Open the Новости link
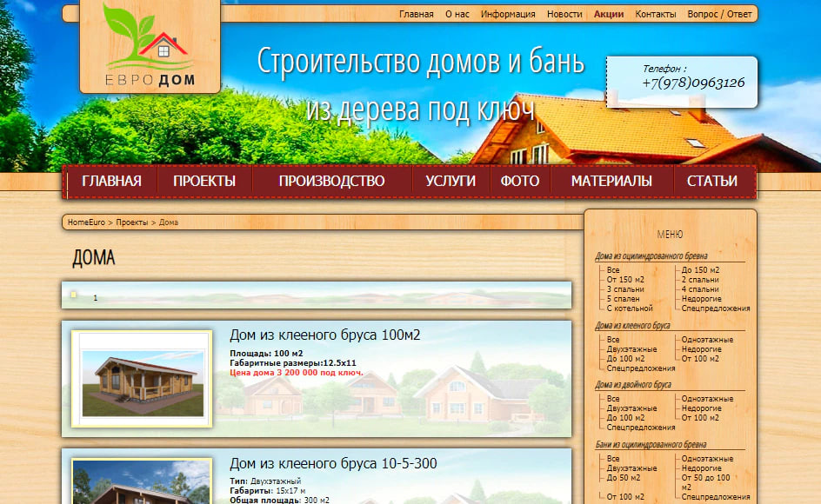Screen dimensions: 821x504 (x=564, y=14)
